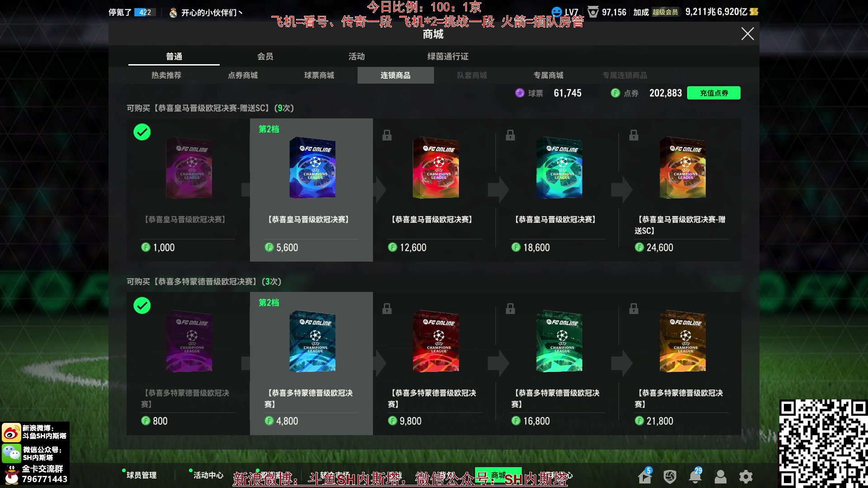Click the purple 球票 ticket currency icon

(x=520, y=93)
